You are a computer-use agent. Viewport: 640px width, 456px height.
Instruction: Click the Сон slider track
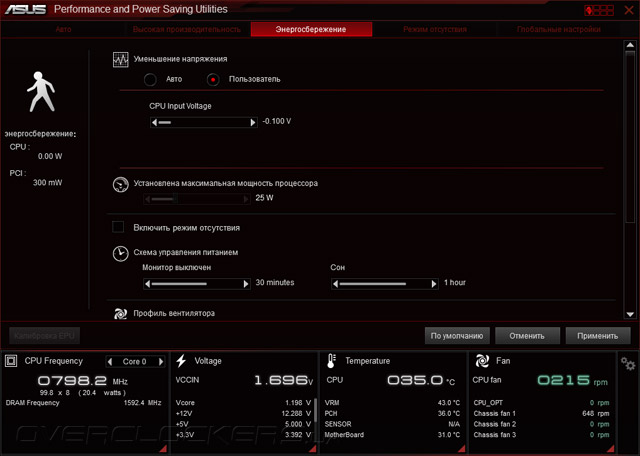pyautogui.click(x=385, y=284)
